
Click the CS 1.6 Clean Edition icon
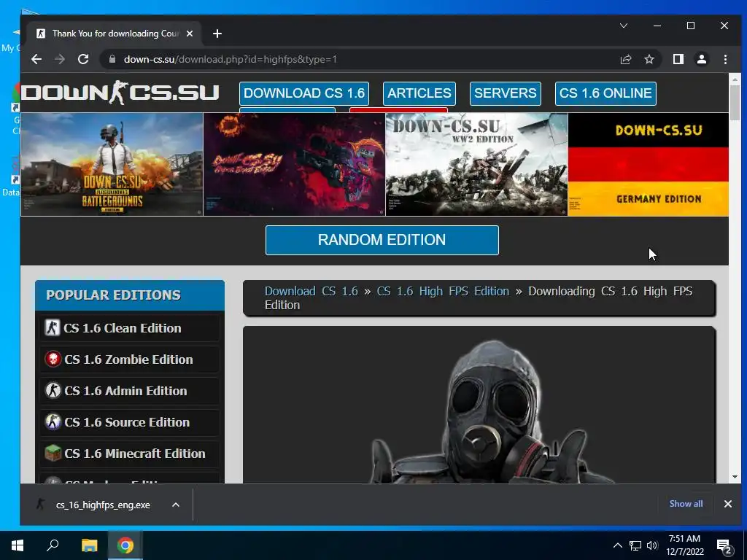(x=52, y=327)
